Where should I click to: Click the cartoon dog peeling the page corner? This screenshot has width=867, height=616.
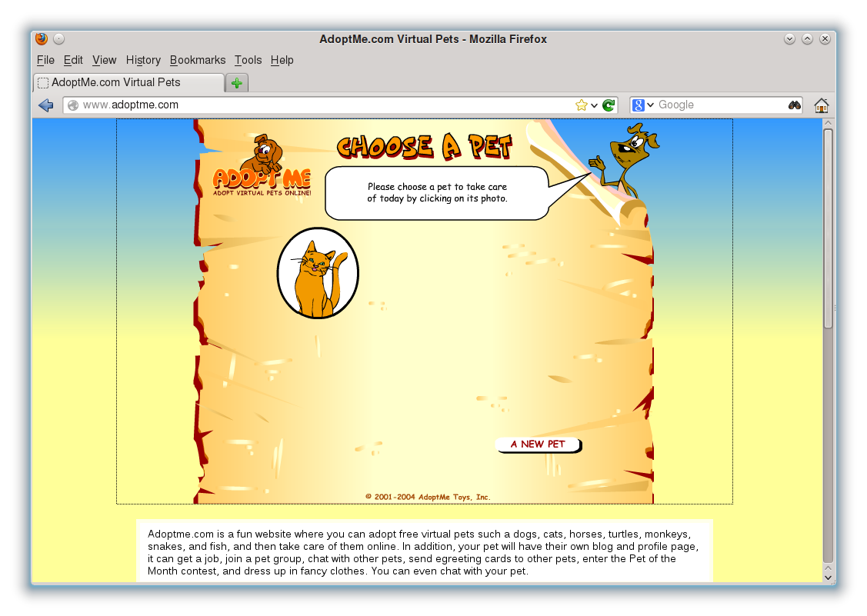(x=625, y=161)
